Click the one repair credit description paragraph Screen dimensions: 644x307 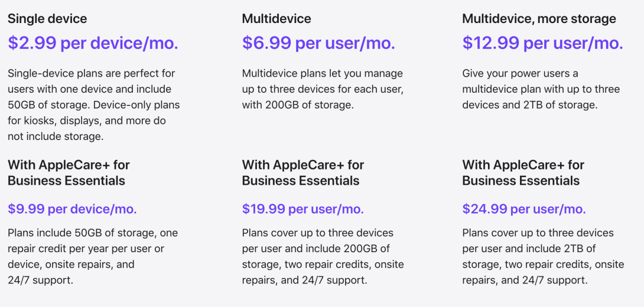coord(93,249)
